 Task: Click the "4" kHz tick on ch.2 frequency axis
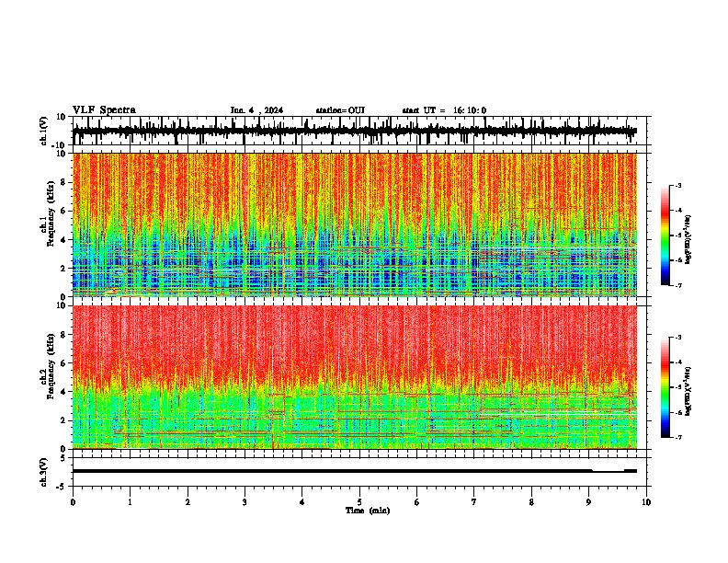(x=63, y=392)
